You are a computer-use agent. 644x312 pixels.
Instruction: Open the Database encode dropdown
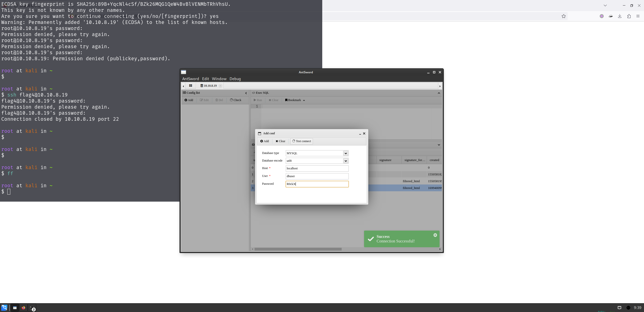point(346,161)
